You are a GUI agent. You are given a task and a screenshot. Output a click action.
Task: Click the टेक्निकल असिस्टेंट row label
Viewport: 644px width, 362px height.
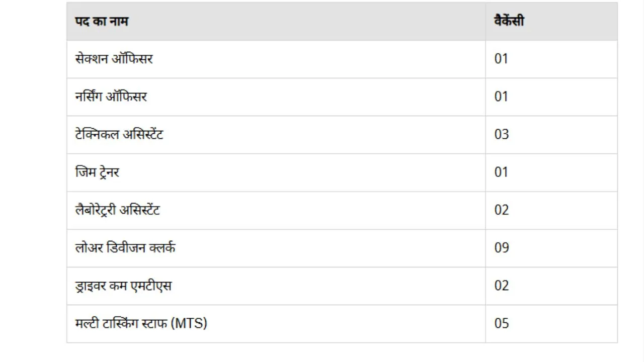pyautogui.click(x=119, y=134)
